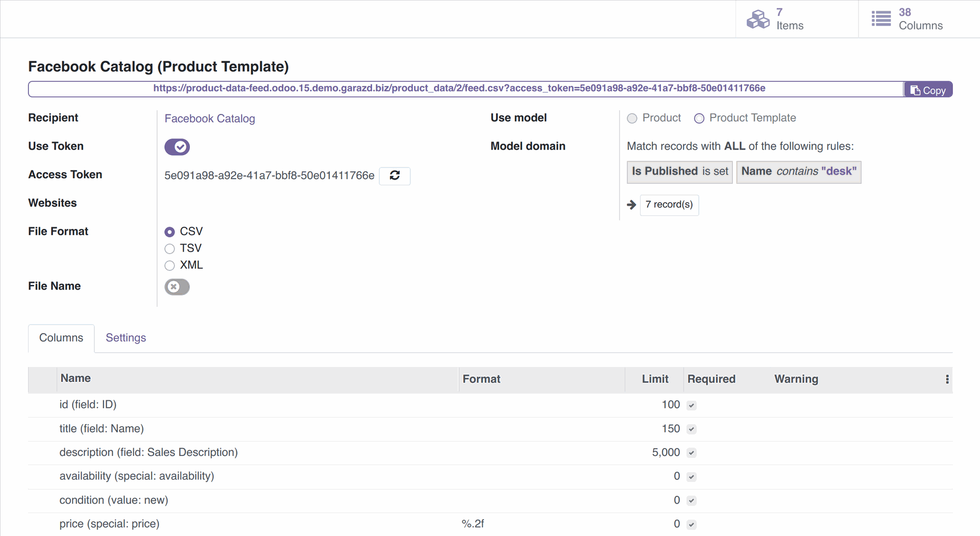The height and width of the screenshot is (536, 980).
Task: Select TSV file format
Action: [x=170, y=249]
